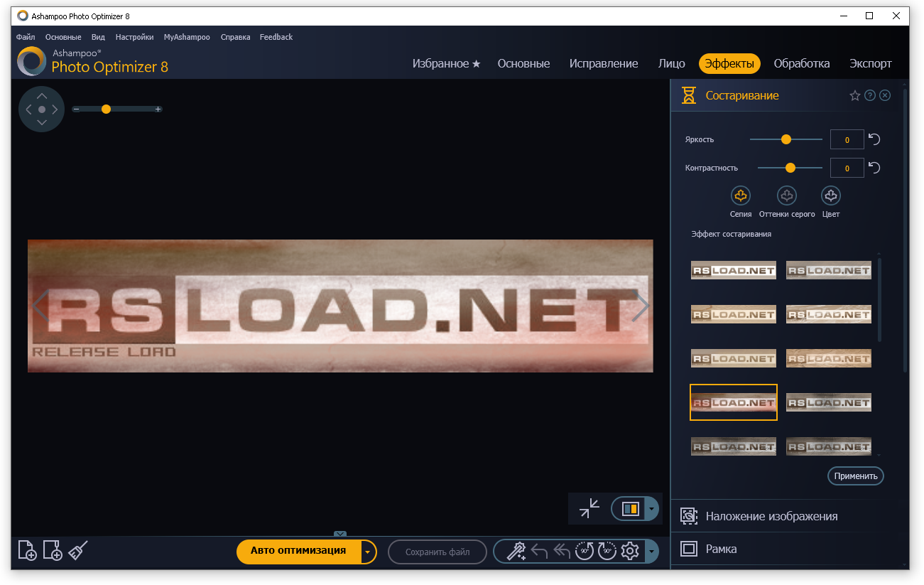924x585 pixels.
Task: Click the magic wand optimize icon
Action: 516,552
